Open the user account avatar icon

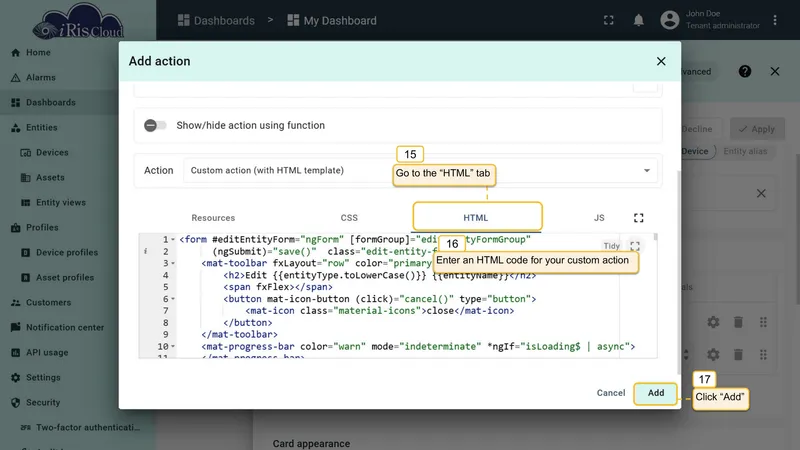pyautogui.click(x=669, y=20)
